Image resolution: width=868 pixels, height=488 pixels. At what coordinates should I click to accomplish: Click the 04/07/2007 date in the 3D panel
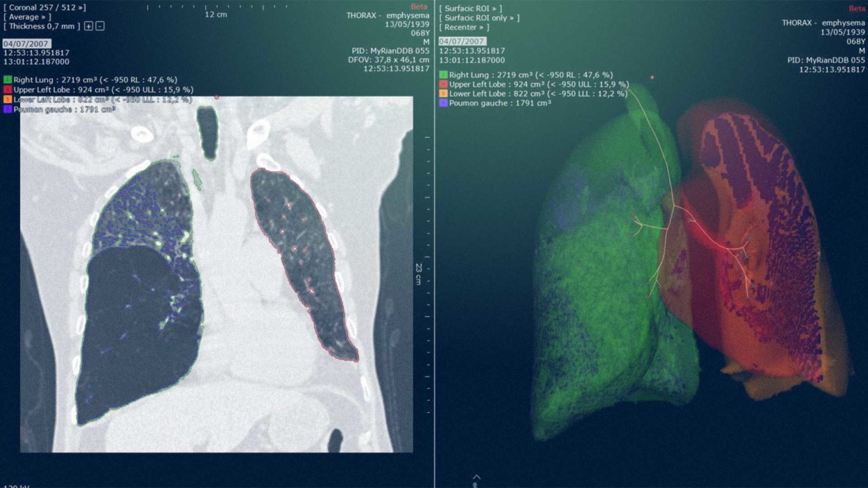[462, 41]
